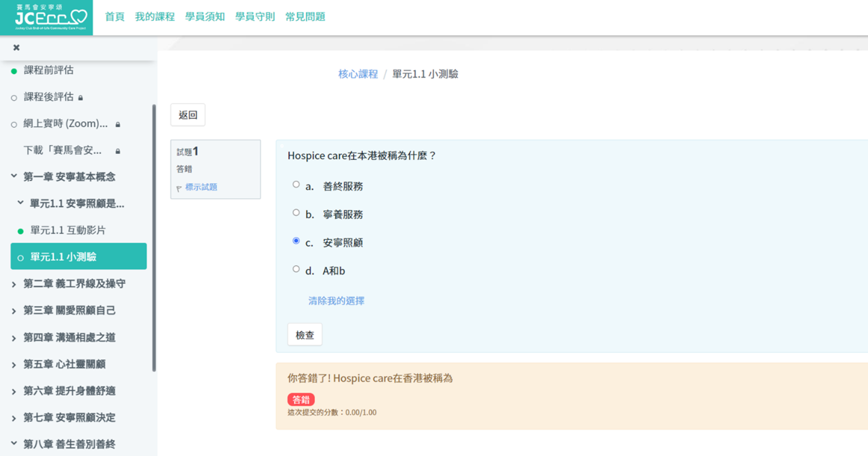Select answer d. A和b
Viewport: 868px width, 456px height.
tap(296, 269)
